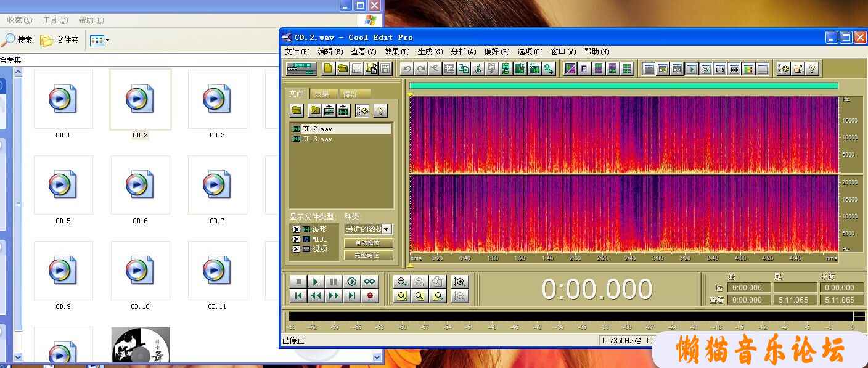Toggle the MIDI file type checkbox

(x=297, y=239)
